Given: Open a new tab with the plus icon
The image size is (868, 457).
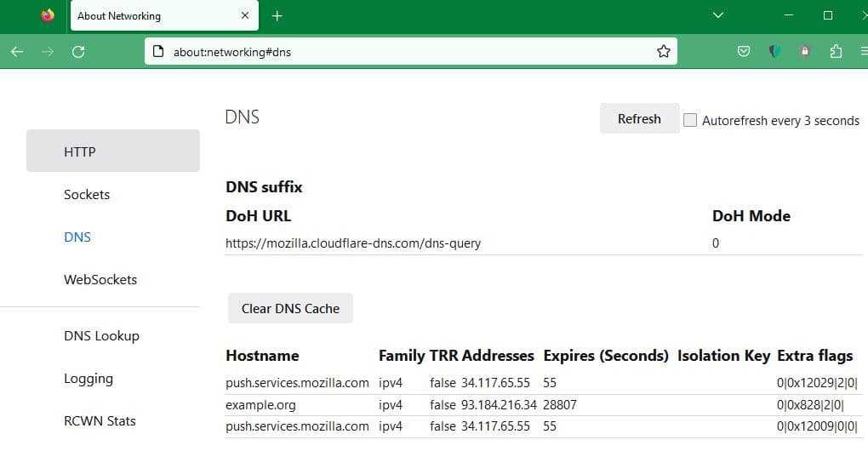Looking at the screenshot, I should coord(277,15).
